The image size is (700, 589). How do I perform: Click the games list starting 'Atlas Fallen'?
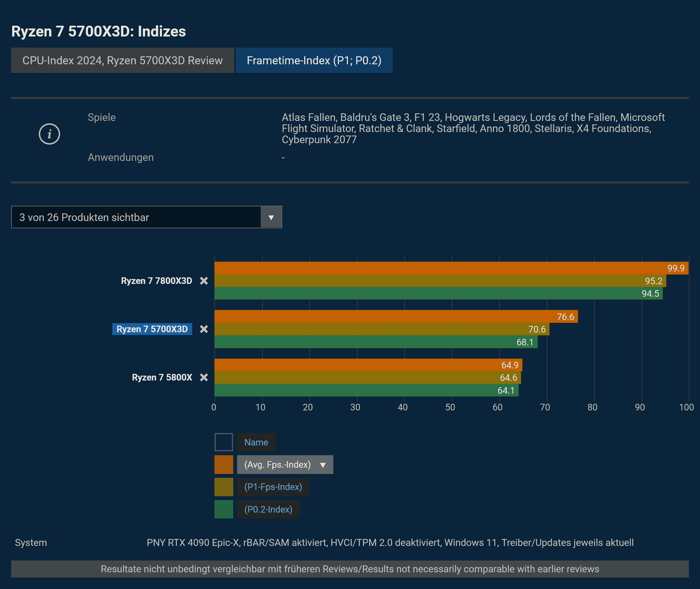pos(473,129)
